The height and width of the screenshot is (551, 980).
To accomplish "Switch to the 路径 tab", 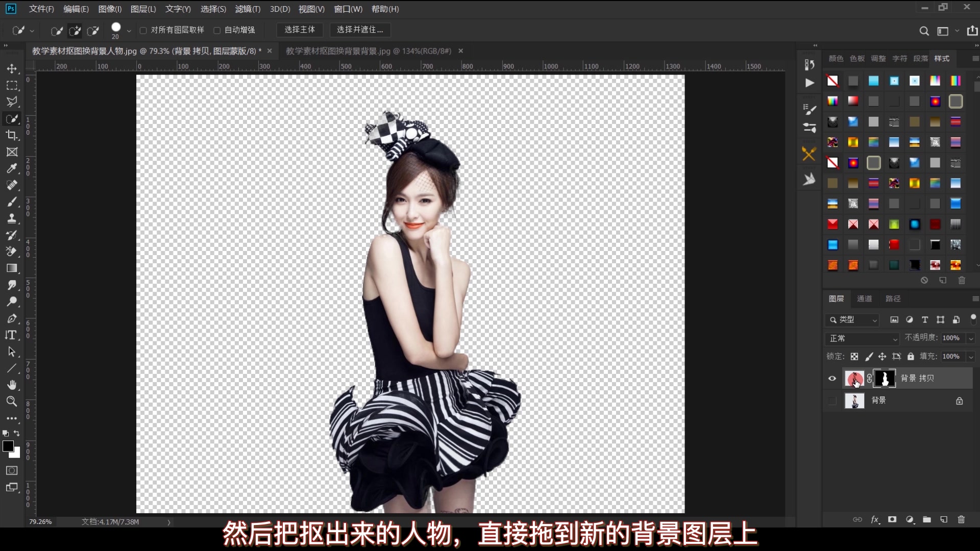I will click(893, 299).
